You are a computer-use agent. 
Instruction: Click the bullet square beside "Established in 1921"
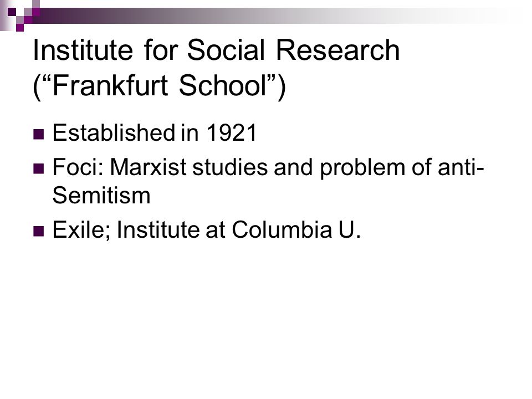tap(39, 134)
